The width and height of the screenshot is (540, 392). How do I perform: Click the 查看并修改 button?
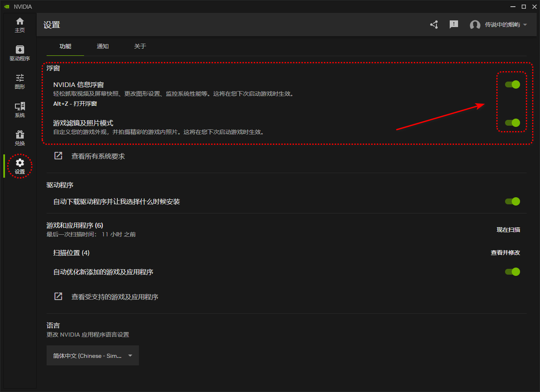point(505,253)
